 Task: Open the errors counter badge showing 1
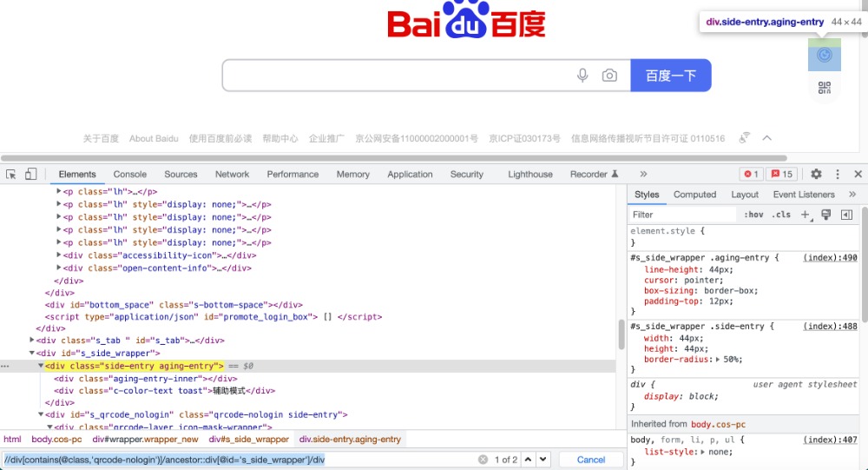click(x=751, y=174)
